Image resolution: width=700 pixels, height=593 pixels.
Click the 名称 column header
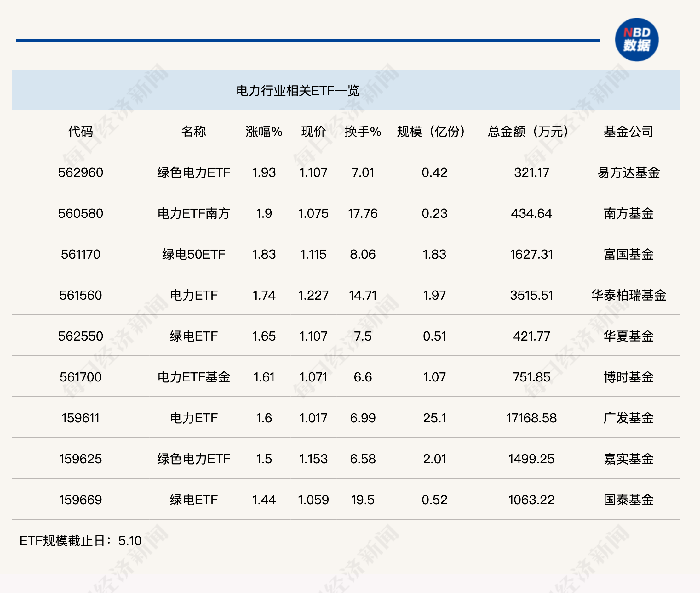pyautogui.click(x=193, y=132)
